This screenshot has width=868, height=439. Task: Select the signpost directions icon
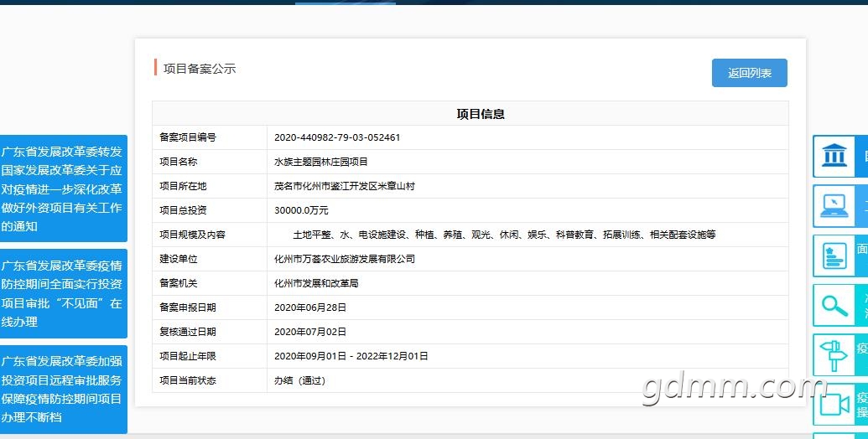(x=834, y=354)
